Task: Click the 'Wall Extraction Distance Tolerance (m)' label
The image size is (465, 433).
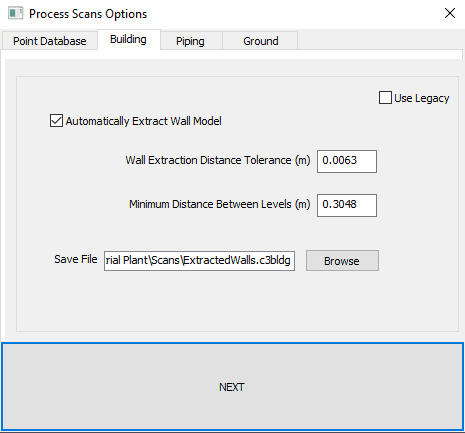Action: coord(218,160)
